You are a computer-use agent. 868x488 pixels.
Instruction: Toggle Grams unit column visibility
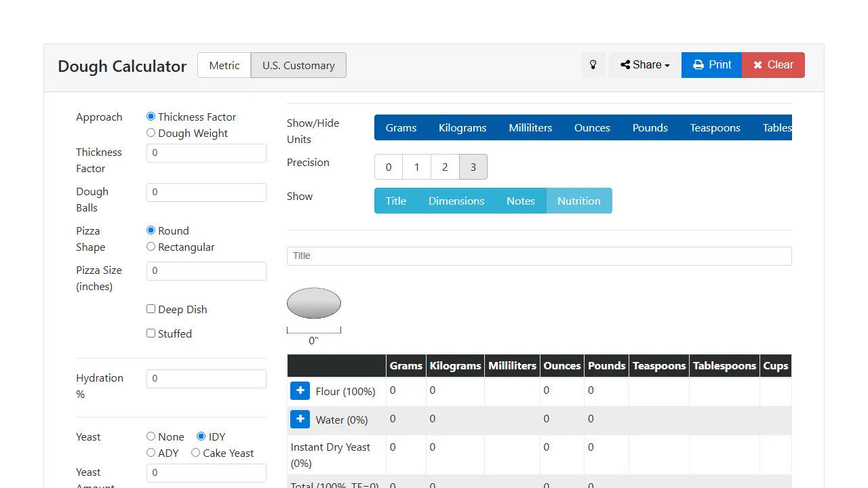(401, 127)
